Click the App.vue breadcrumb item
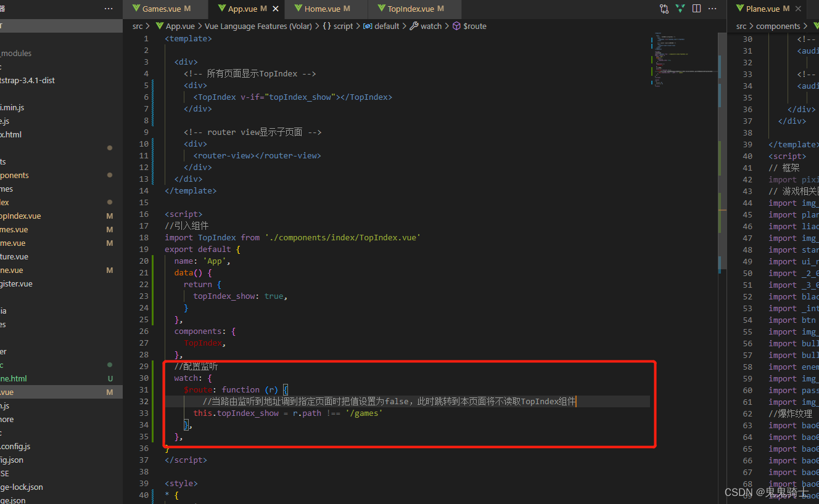 (175, 26)
